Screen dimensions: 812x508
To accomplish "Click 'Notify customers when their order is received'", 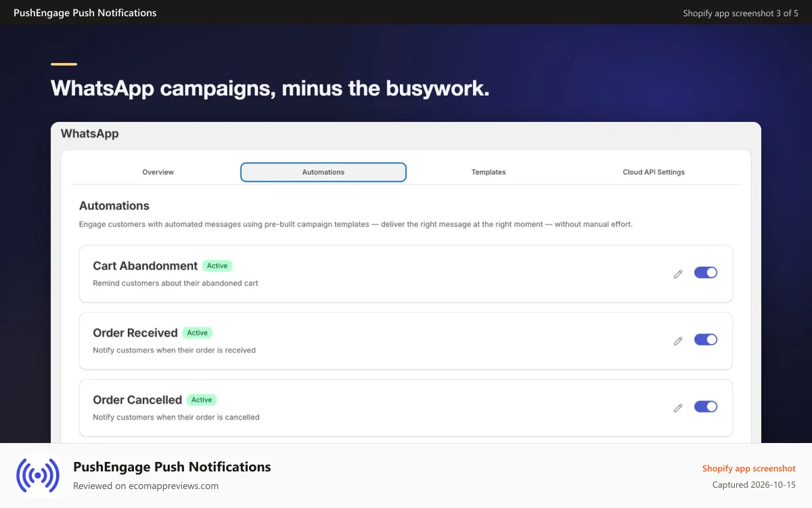I will [x=174, y=350].
